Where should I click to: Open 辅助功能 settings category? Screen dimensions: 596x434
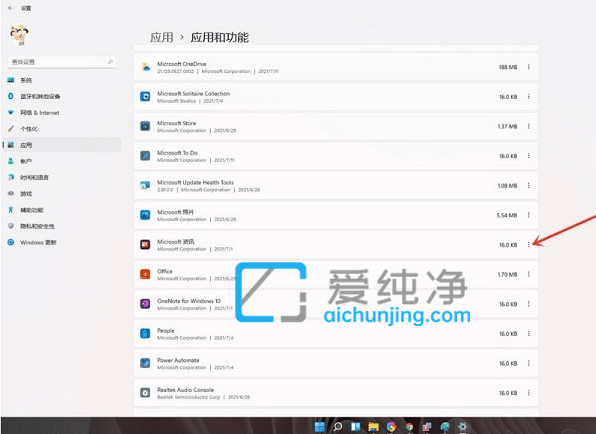tap(62, 210)
